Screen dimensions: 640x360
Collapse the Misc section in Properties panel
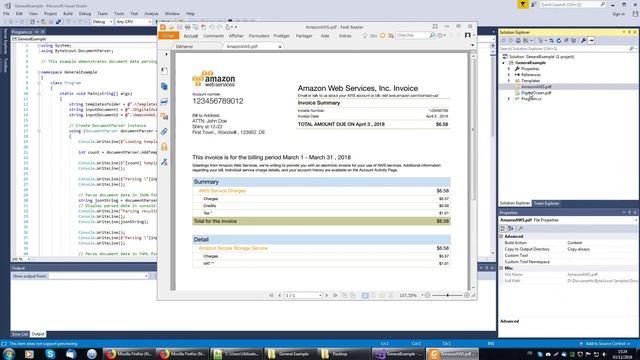pyautogui.click(x=501, y=268)
